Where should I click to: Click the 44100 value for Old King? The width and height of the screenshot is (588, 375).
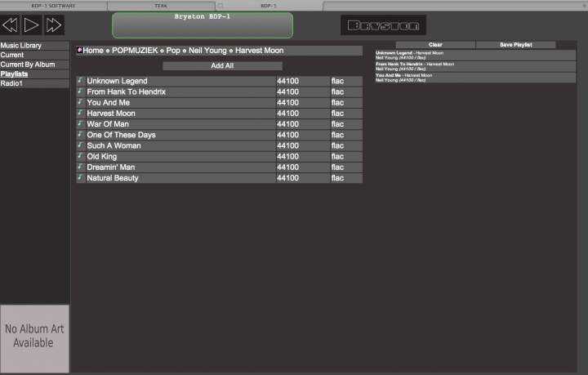[288, 156]
